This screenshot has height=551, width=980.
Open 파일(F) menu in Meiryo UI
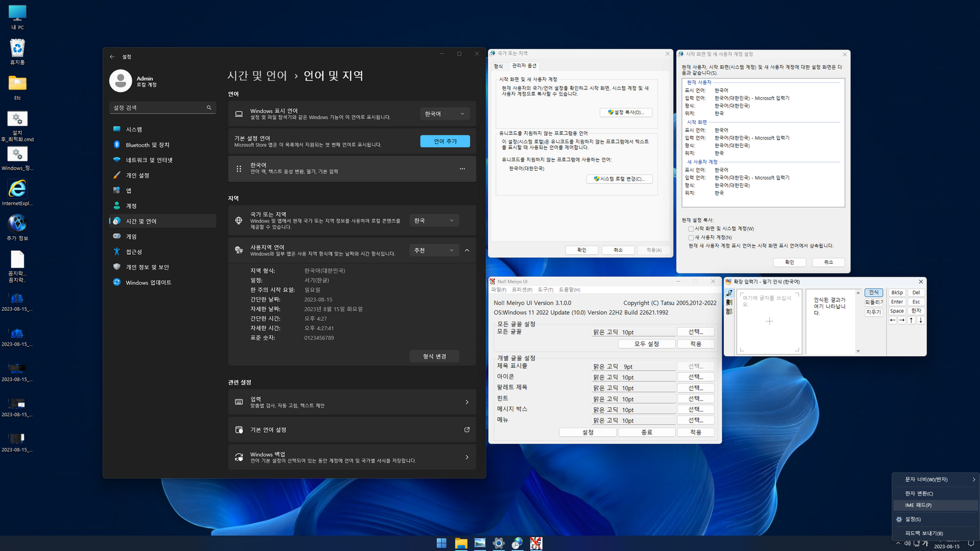coord(499,290)
